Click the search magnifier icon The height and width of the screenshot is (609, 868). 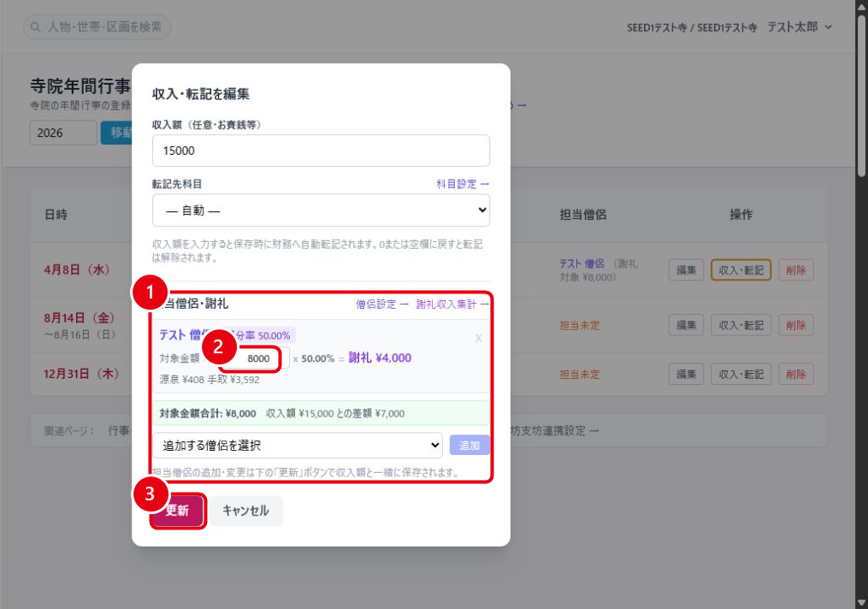click(x=35, y=27)
